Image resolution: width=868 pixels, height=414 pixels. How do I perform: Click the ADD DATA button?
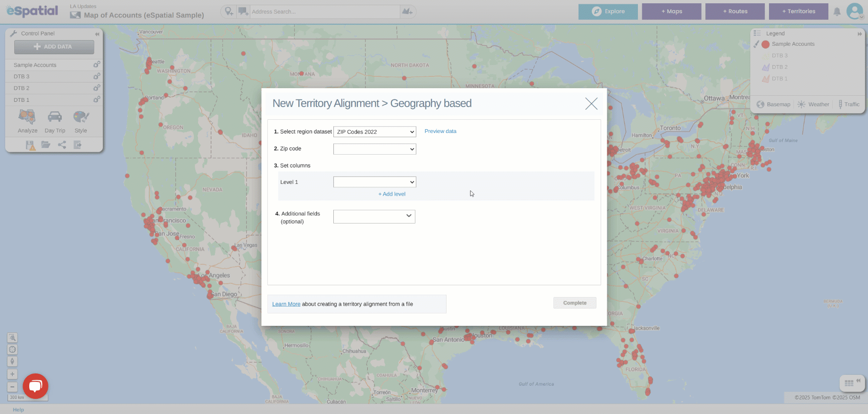point(54,47)
